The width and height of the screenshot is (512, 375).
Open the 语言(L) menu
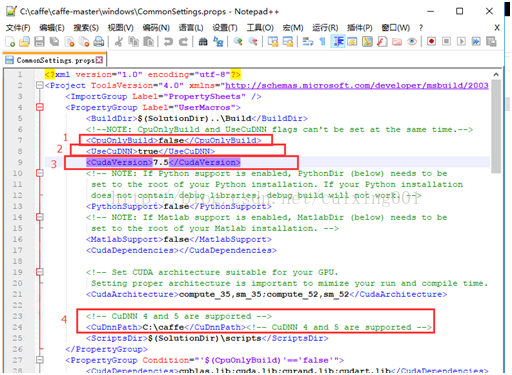[191, 28]
